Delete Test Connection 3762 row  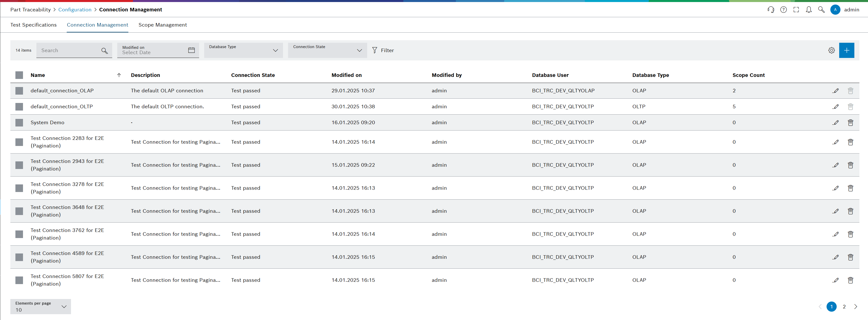coord(850,234)
